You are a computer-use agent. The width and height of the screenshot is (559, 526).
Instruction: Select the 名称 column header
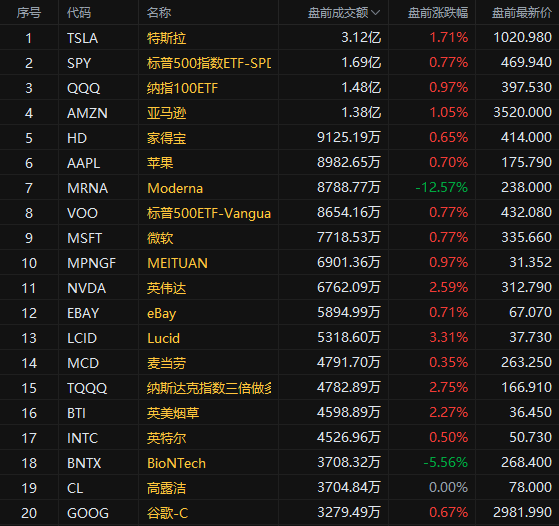pos(159,13)
